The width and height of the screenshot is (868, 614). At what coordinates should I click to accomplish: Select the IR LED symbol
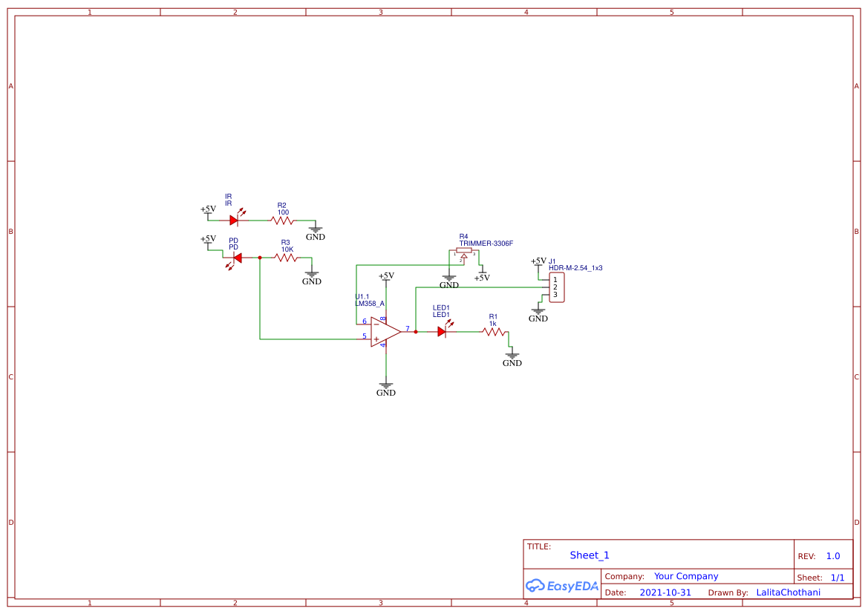pyautogui.click(x=235, y=220)
